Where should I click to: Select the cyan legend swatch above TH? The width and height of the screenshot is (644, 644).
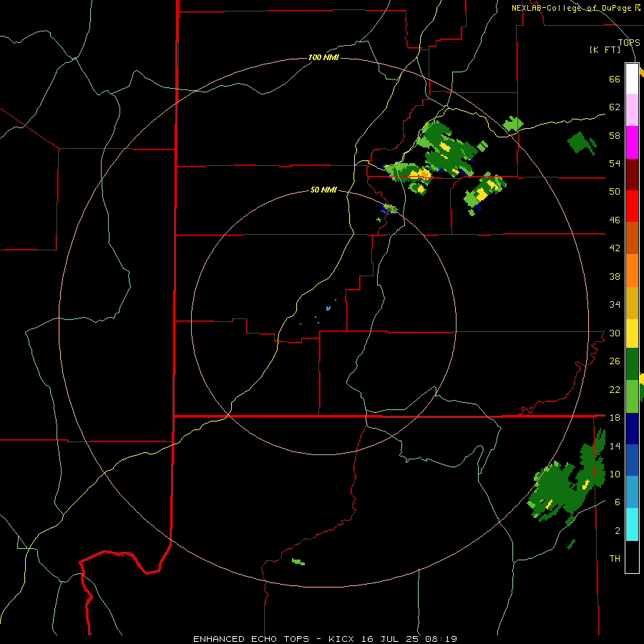point(632,525)
